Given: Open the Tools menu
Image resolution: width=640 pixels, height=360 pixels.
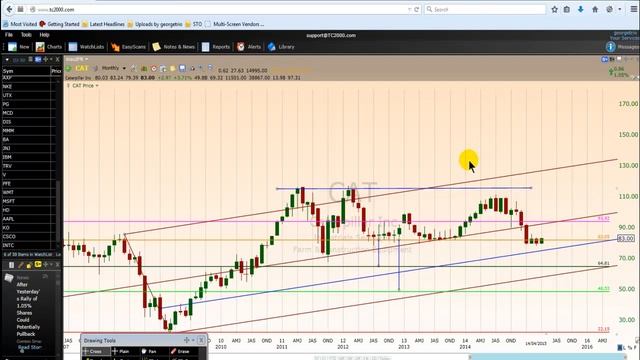Looking at the screenshot, I should coord(26,35).
